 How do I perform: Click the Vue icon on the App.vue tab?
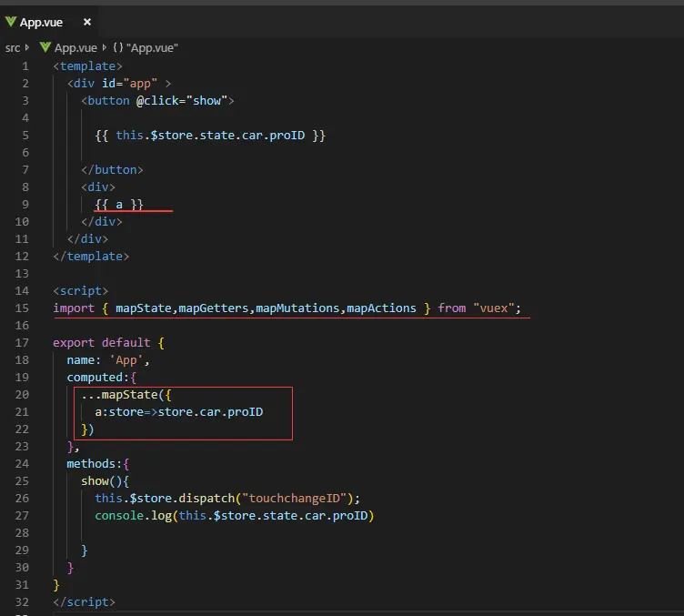(11, 21)
